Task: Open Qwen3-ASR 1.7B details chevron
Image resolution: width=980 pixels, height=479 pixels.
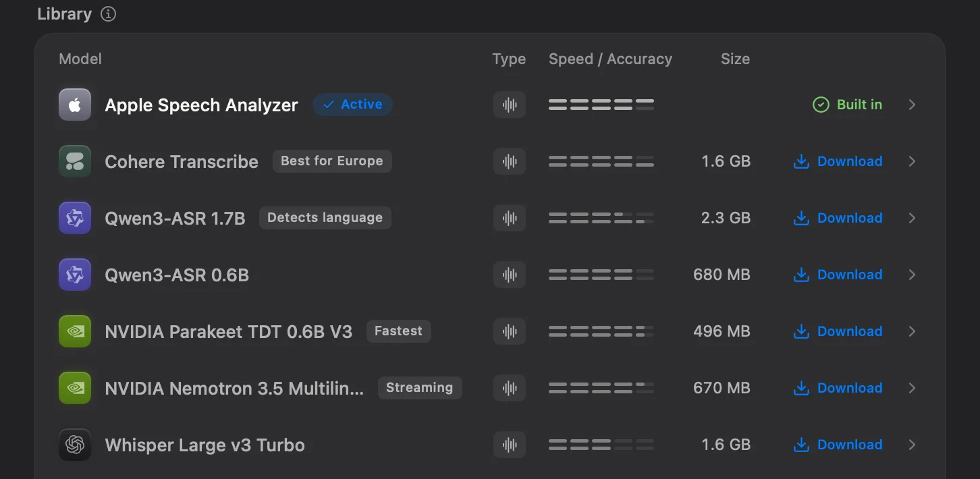Action: tap(912, 218)
